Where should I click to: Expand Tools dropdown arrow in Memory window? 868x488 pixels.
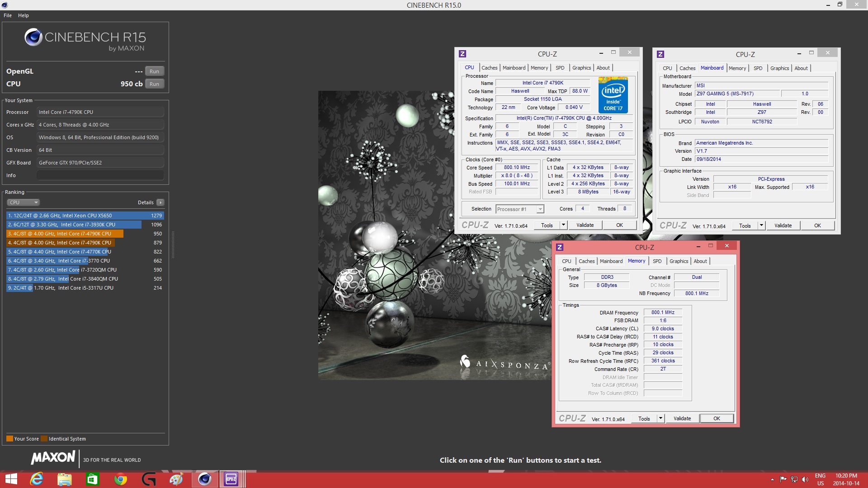point(661,418)
